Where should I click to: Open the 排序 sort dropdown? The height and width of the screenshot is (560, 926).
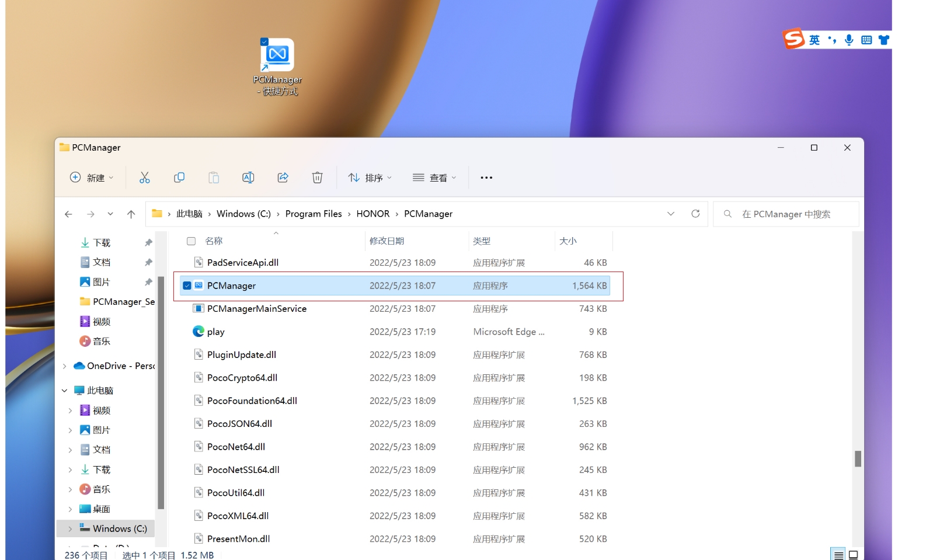[370, 178]
